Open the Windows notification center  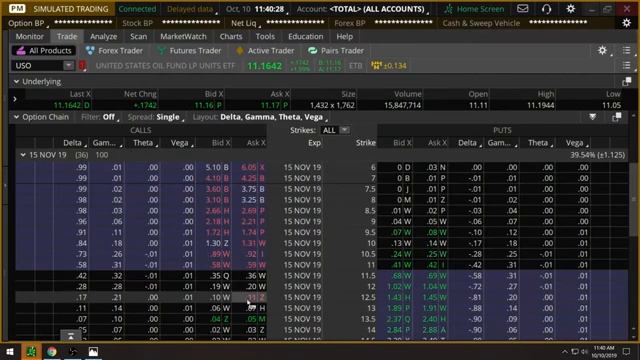point(627,351)
